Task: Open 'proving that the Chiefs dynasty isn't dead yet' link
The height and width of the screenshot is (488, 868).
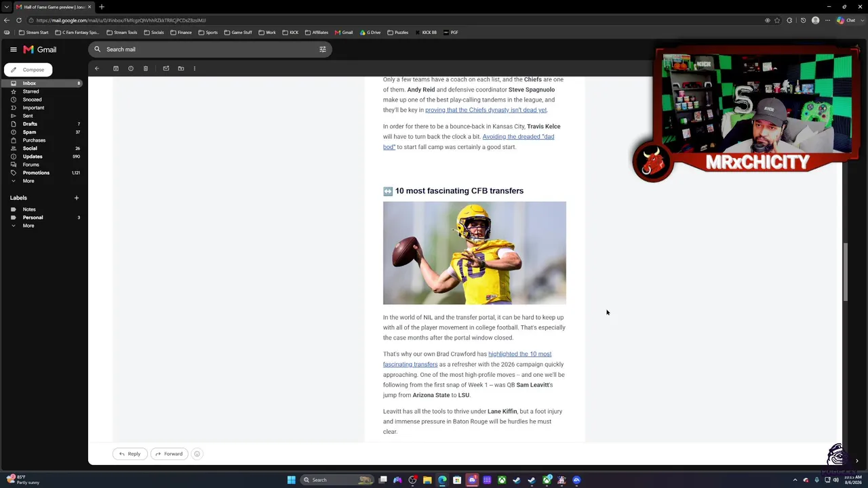Action: tap(486, 110)
